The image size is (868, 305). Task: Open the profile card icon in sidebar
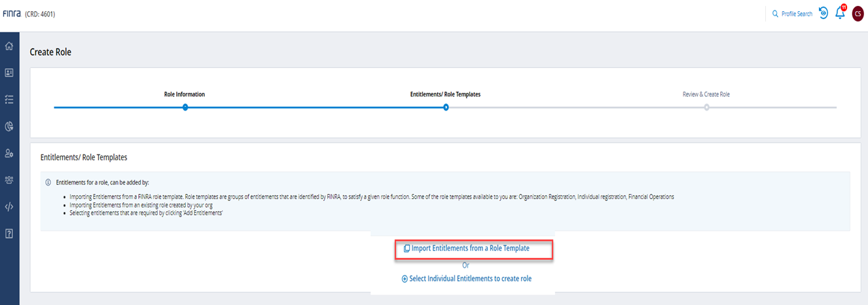[x=9, y=73]
